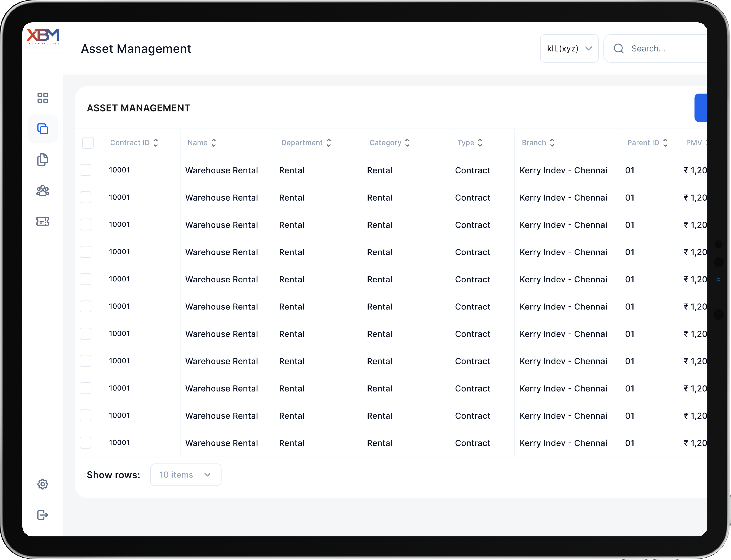Check the last row's checkbox
731x560 pixels.
click(86, 443)
